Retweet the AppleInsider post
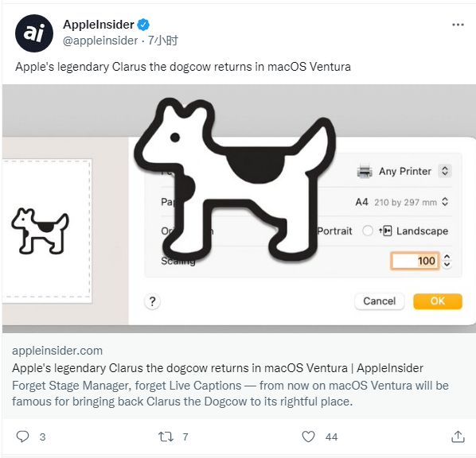Screen dimensions: 476x458 point(166,437)
